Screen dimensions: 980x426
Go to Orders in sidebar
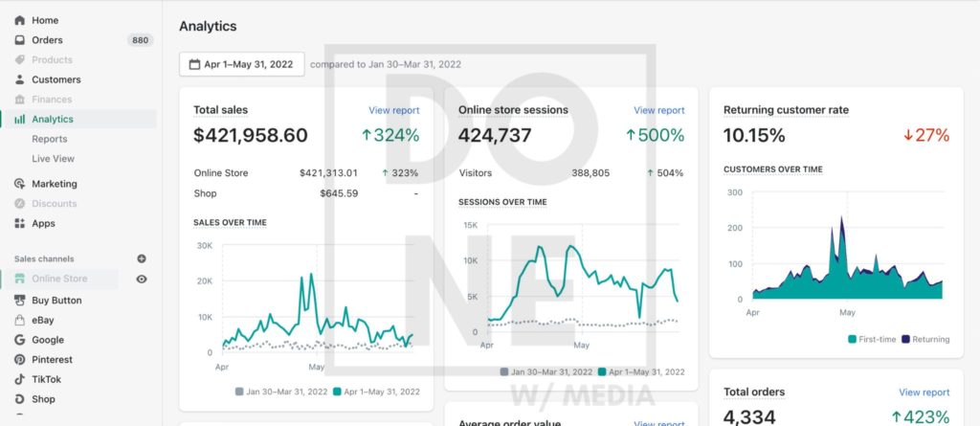click(x=48, y=40)
